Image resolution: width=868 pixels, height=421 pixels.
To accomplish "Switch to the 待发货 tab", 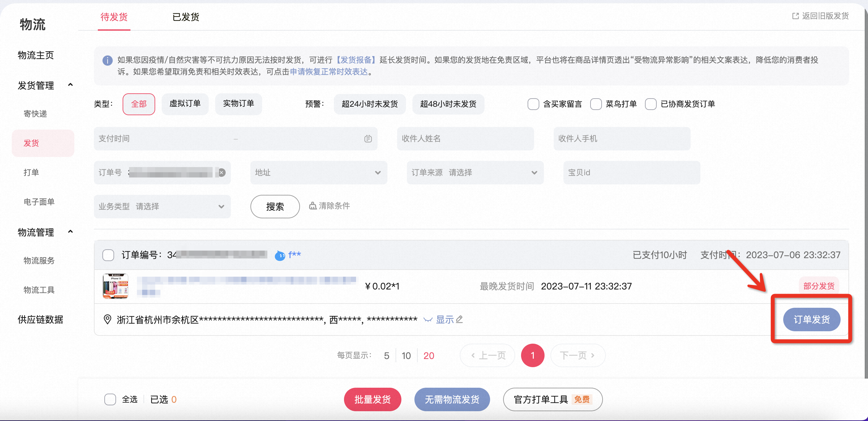I will point(114,17).
